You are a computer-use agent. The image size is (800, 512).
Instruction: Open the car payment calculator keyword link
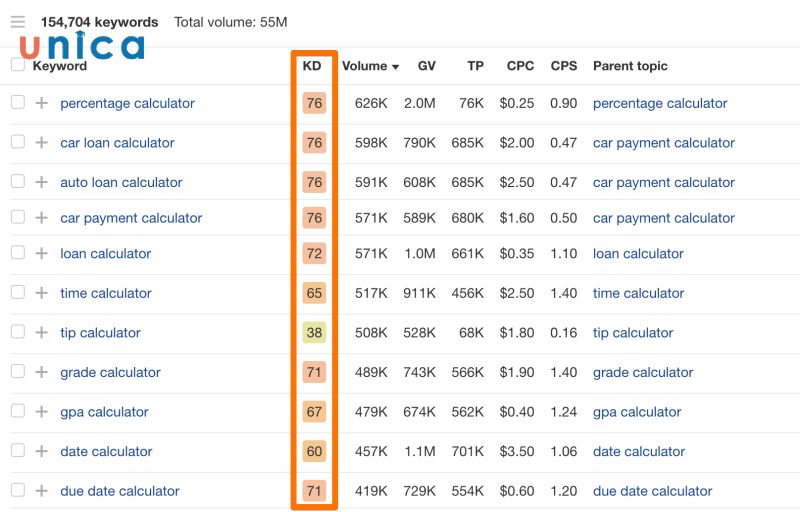pos(131,218)
